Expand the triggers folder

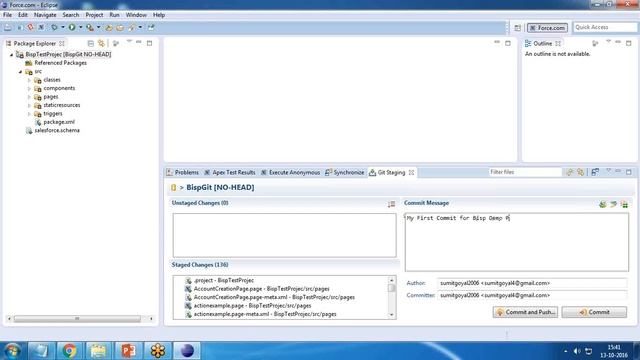pos(29,114)
